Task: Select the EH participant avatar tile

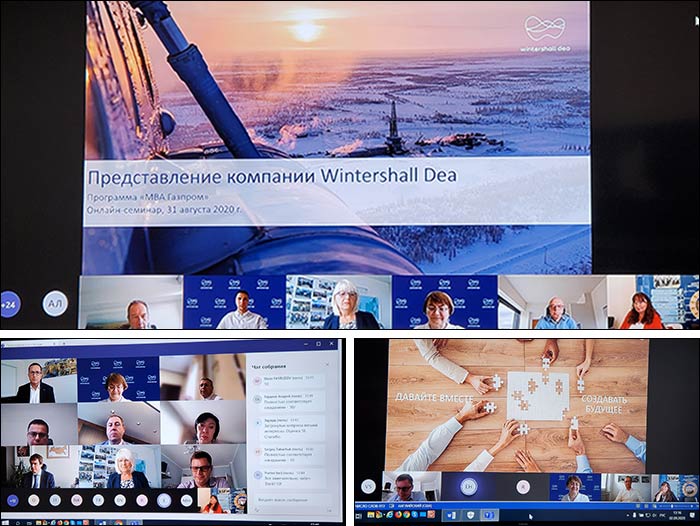Action: [x=469, y=487]
